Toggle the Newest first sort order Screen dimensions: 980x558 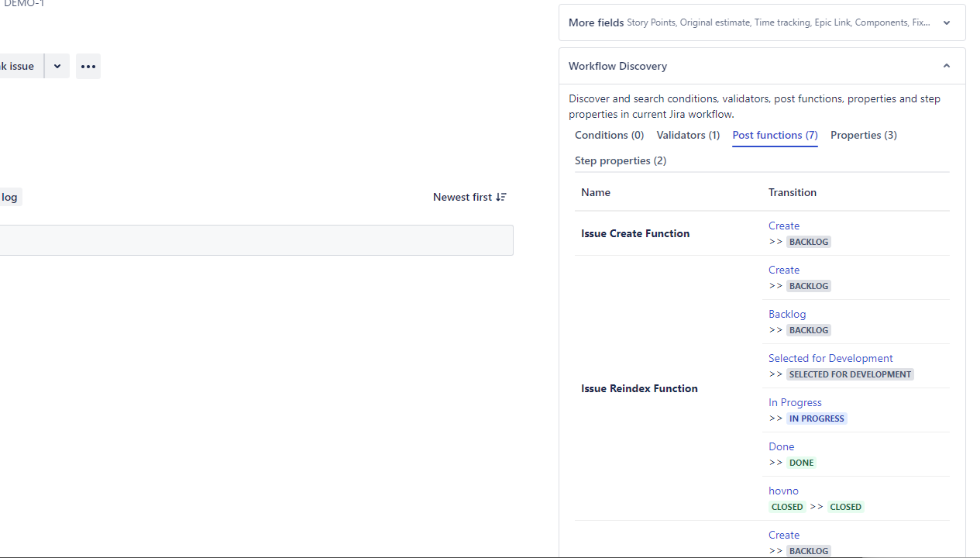click(469, 197)
